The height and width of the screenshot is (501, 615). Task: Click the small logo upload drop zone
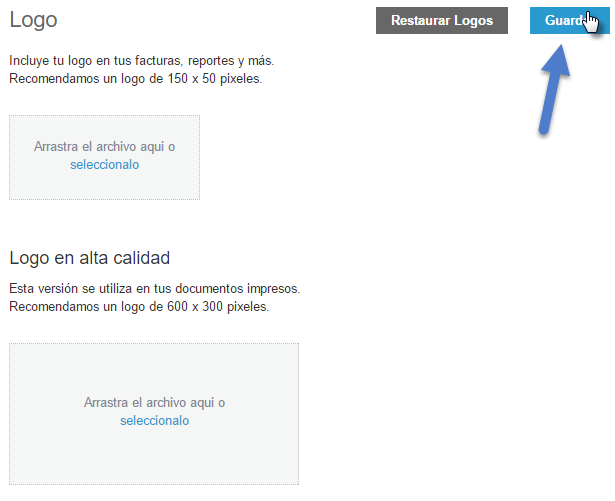104,157
